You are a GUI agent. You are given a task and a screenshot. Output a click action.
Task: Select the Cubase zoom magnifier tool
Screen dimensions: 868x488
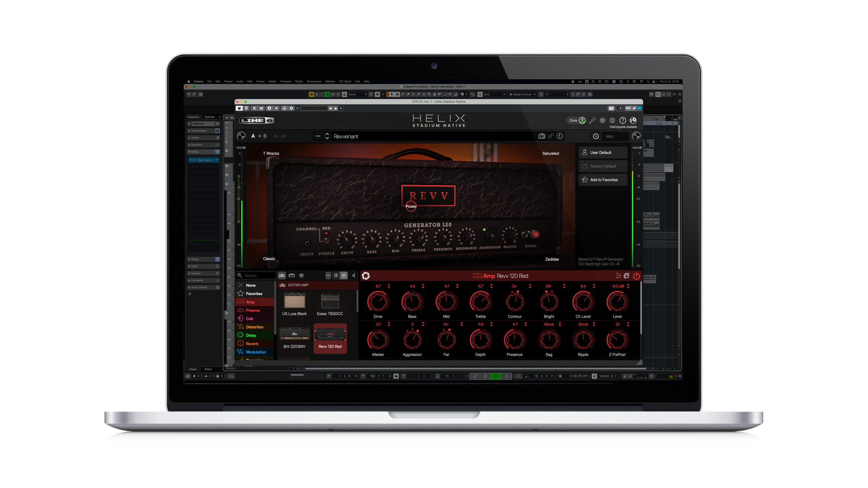click(429, 95)
